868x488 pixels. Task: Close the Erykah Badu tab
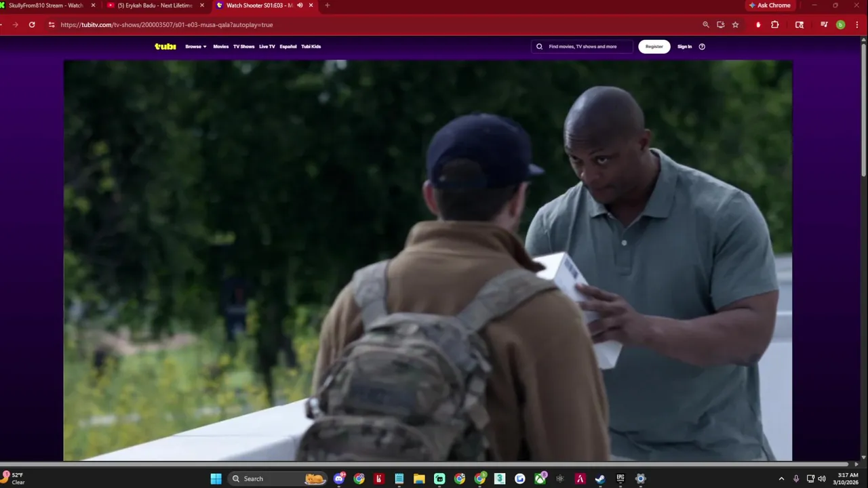[x=201, y=5]
